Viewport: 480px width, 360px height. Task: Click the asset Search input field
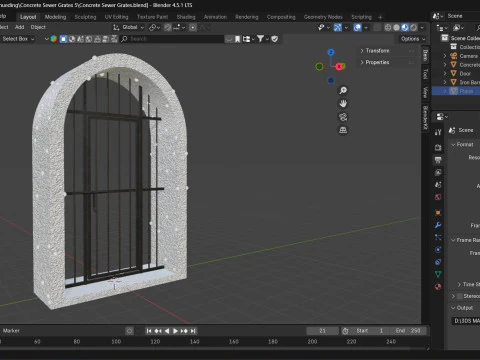click(x=172, y=39)
